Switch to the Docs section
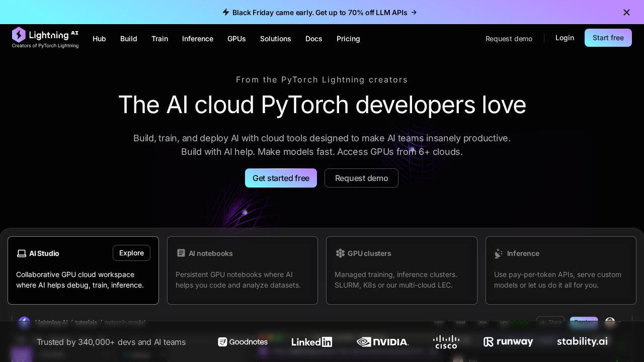 click(313, 39)
